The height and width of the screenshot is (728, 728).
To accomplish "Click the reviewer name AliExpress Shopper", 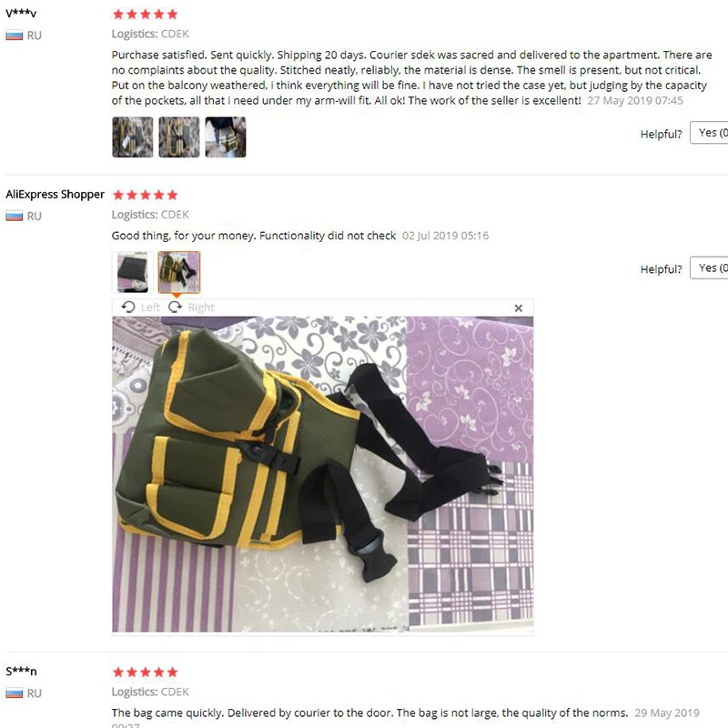I will coord(55,195).
